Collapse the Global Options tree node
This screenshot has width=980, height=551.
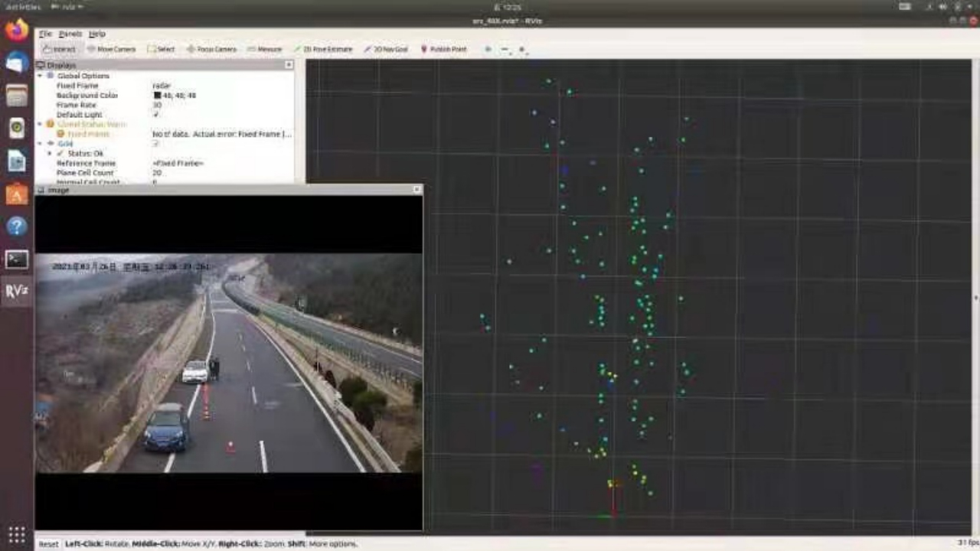[41, 76]
